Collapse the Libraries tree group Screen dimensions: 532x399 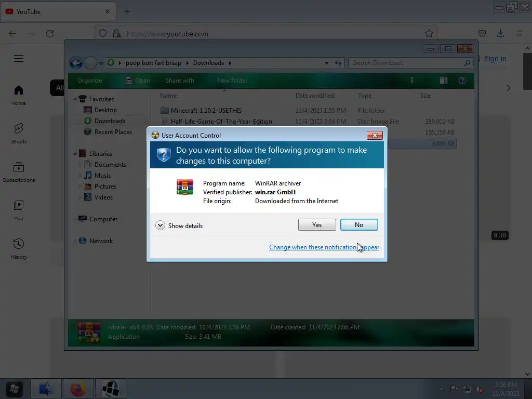75,153
